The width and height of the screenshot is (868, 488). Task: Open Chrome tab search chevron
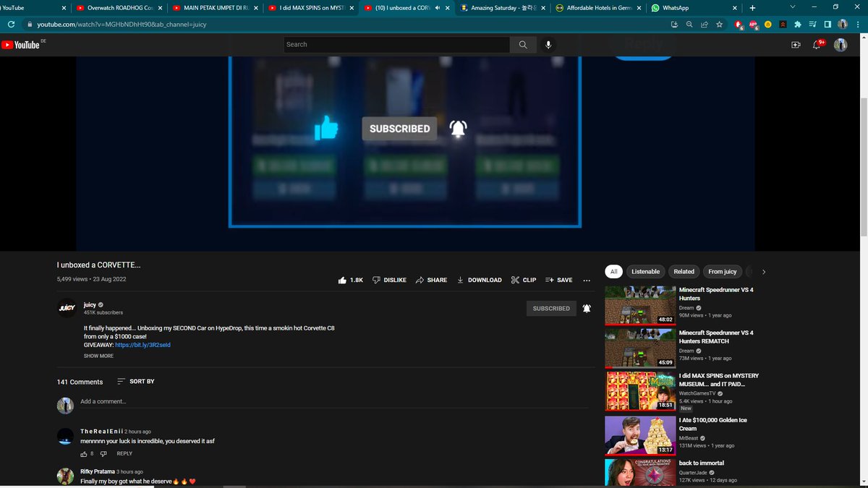point(793,7)
